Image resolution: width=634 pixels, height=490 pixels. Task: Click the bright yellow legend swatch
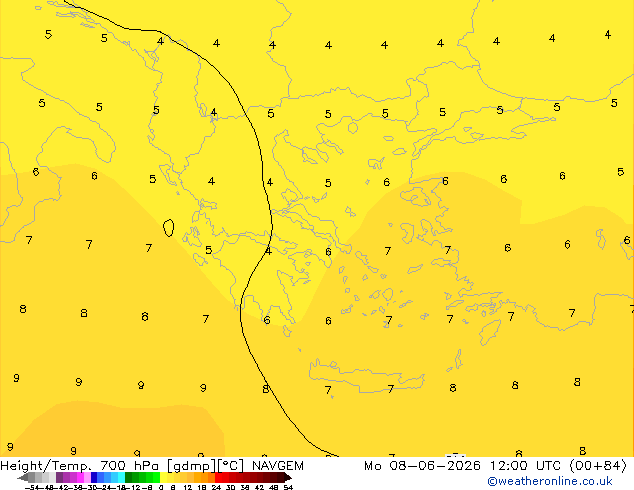pos(163,477)
